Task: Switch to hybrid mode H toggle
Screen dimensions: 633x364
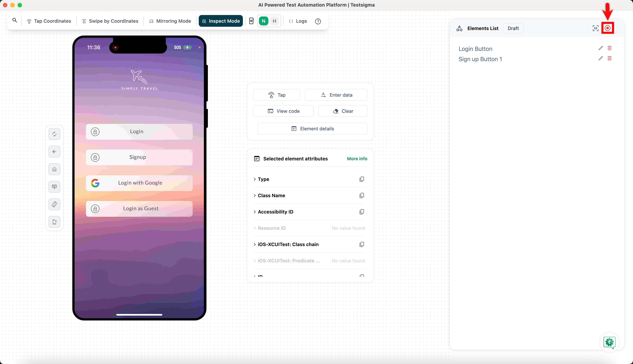Action: 275,21
